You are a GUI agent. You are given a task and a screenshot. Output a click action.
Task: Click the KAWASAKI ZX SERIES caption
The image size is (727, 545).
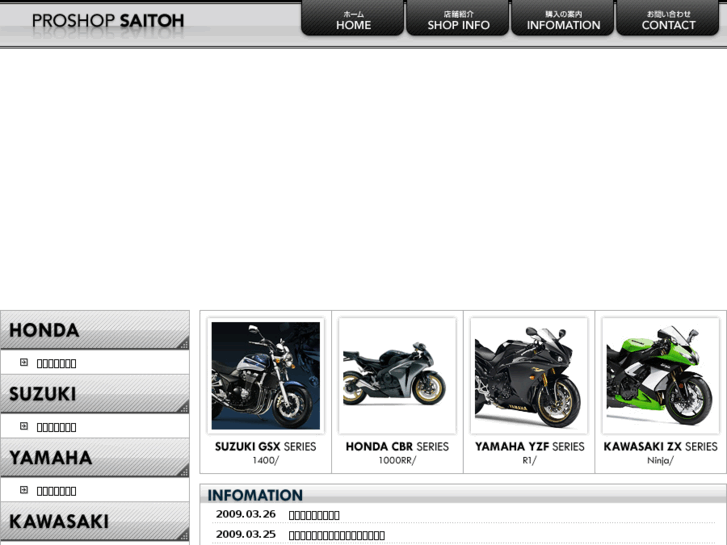tap(661, 447)
